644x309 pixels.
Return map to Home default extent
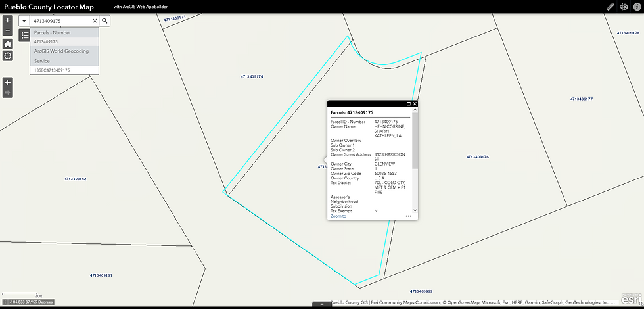7,44
